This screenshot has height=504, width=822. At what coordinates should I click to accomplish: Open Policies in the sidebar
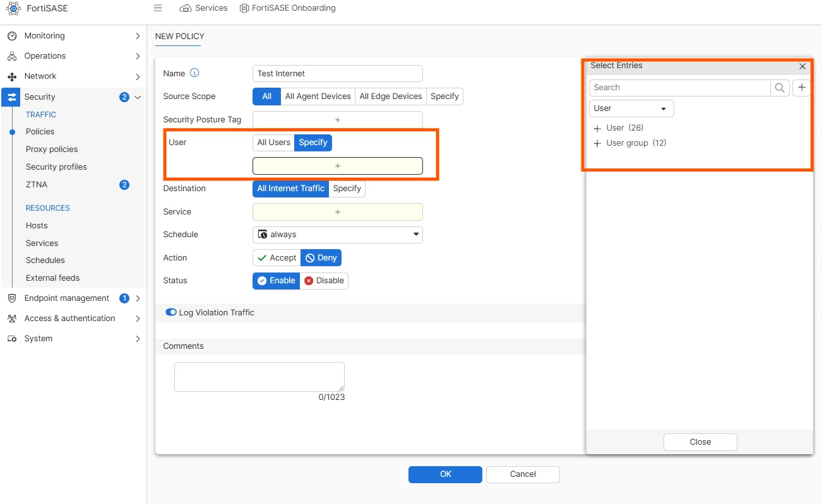[40, 132]
